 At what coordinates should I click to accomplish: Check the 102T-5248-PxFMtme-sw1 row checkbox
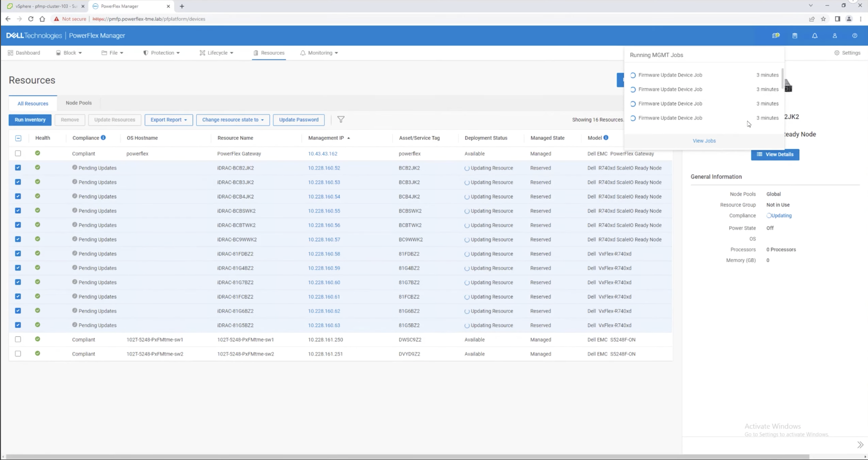18,339
